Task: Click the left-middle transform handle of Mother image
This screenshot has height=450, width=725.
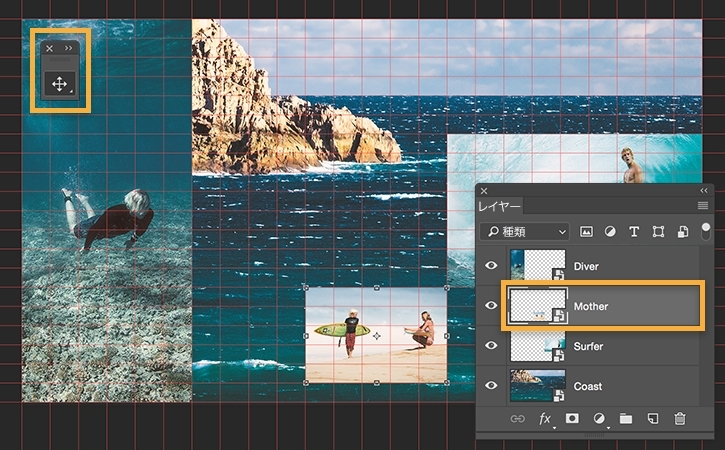Action: 306,336
